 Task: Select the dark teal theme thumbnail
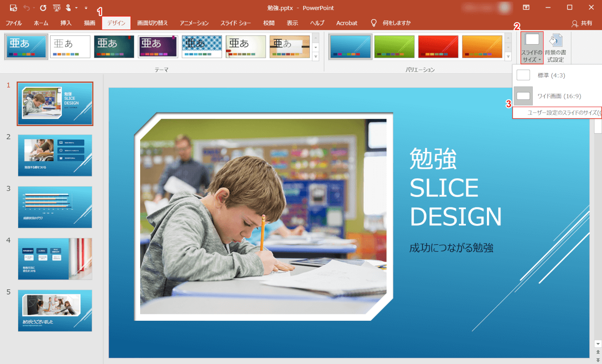[x=114, y=46]
